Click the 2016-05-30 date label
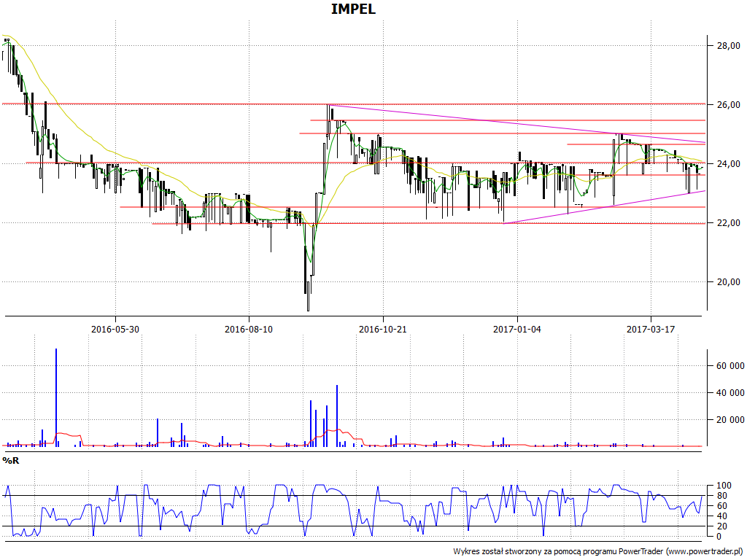Viewport: 747px width, 560px height. tap(115, 329)
